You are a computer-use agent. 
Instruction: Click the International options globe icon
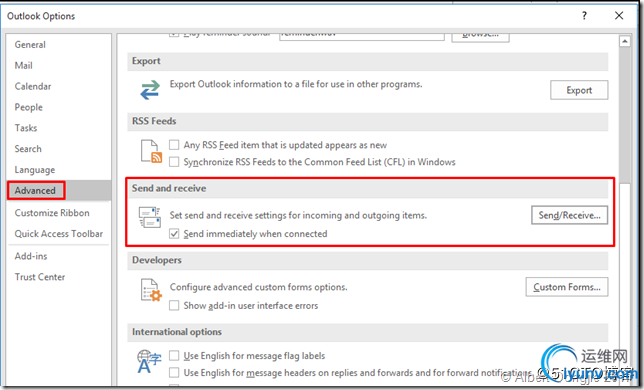pyautogui.click(x=149, y=361)
